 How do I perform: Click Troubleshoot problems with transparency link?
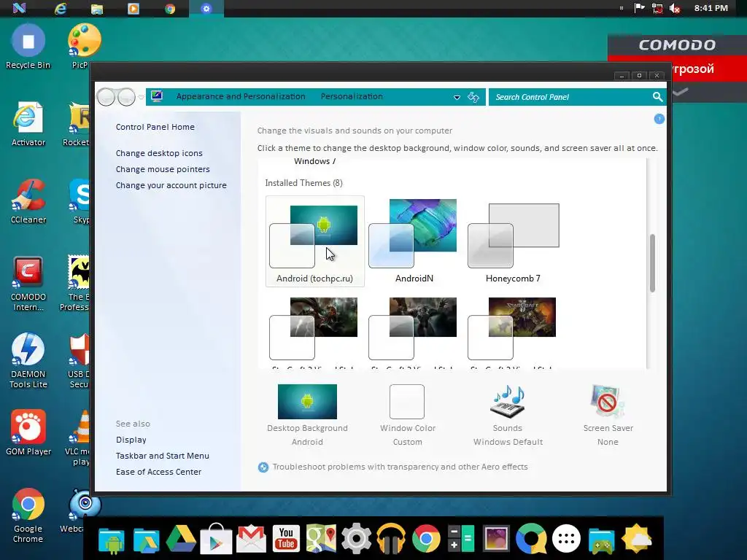pyautogui.click(x=400, y=467)
